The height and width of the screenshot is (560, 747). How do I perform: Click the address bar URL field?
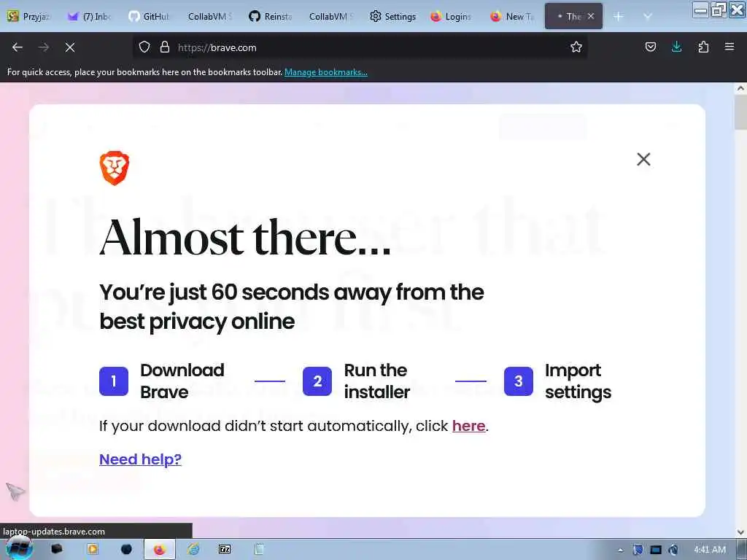[x=362, y=47]
